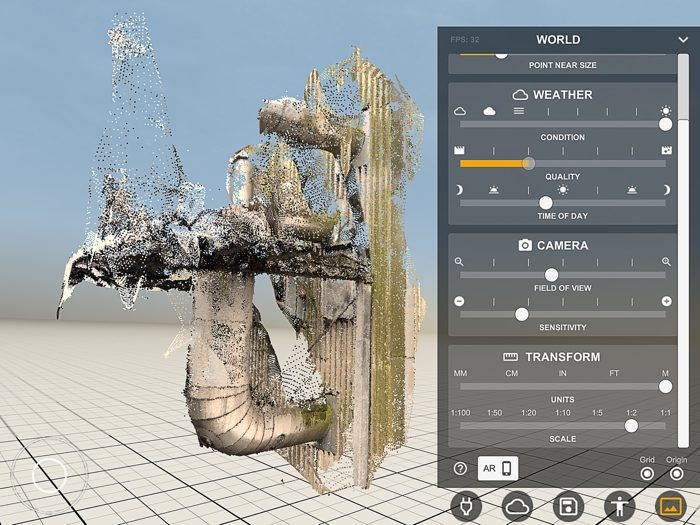Select the midday sun icon
Viewport: 700px width, 525px height.
[563, 190]
